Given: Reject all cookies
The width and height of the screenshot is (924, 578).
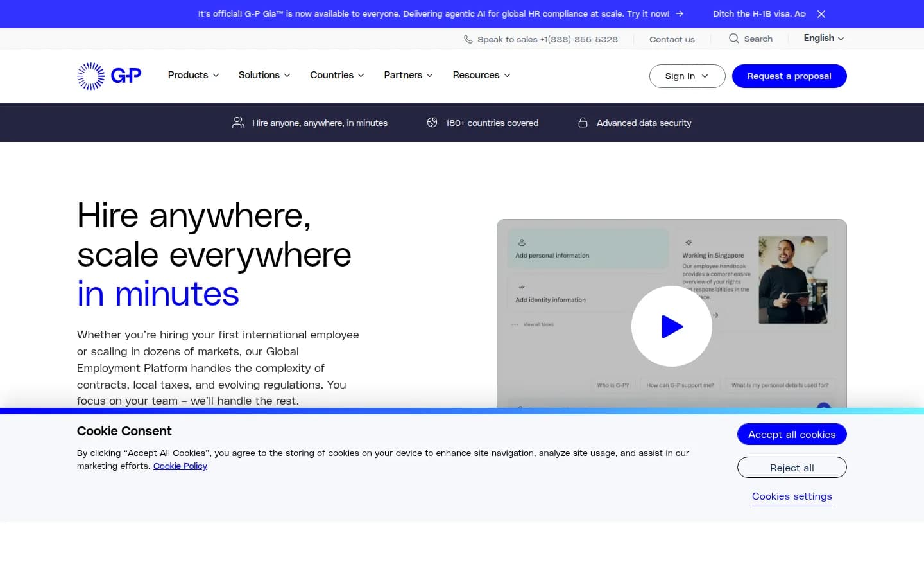Looking at the screenshot, I should (x=792, y=468).
